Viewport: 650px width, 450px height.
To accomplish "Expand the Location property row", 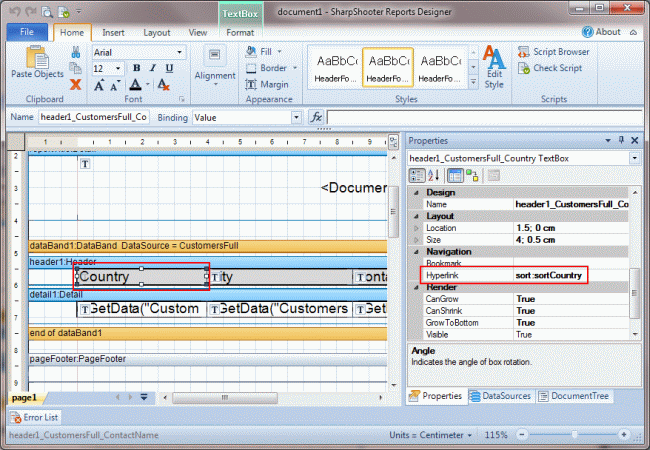I will pyautogui.click(x=418, y=228).
